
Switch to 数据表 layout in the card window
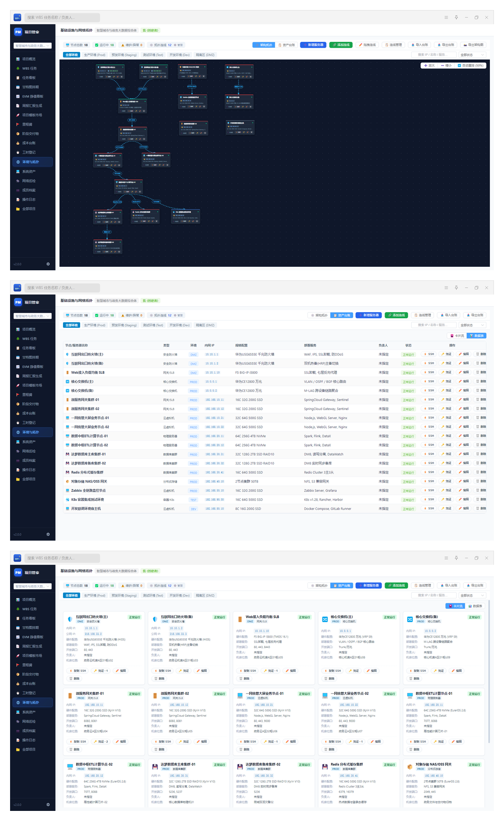476,606
